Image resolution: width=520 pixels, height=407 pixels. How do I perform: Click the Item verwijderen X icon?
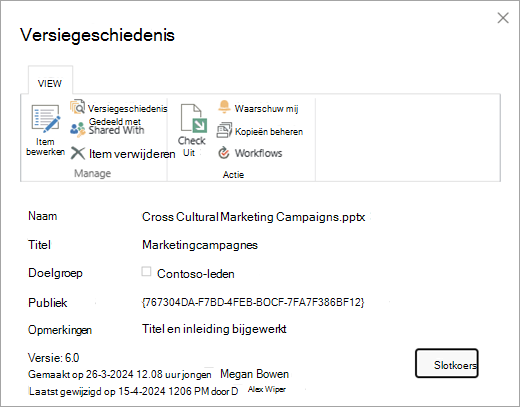pyautogui.click(x=78, y=154)
